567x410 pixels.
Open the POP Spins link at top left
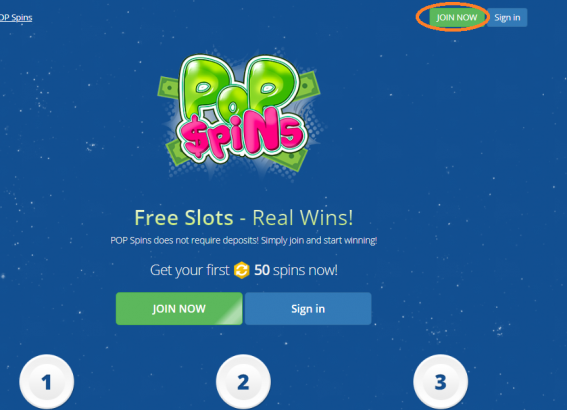16,17
